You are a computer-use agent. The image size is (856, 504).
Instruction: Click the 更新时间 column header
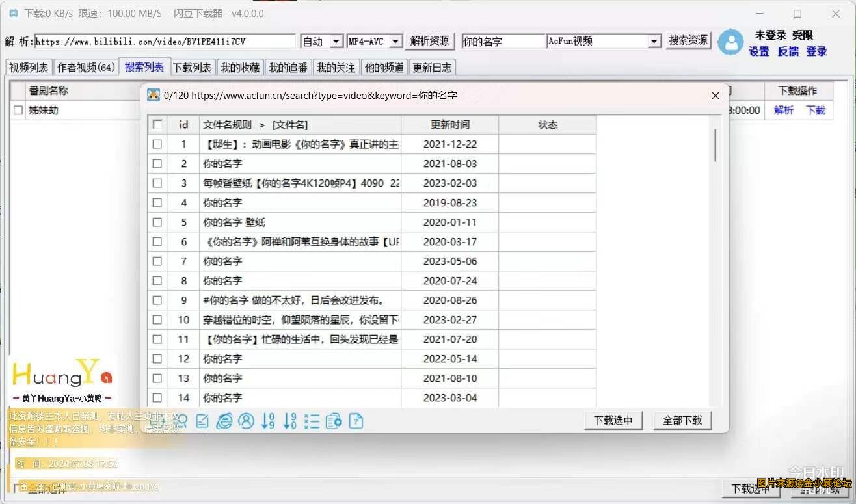click(450, 125)
